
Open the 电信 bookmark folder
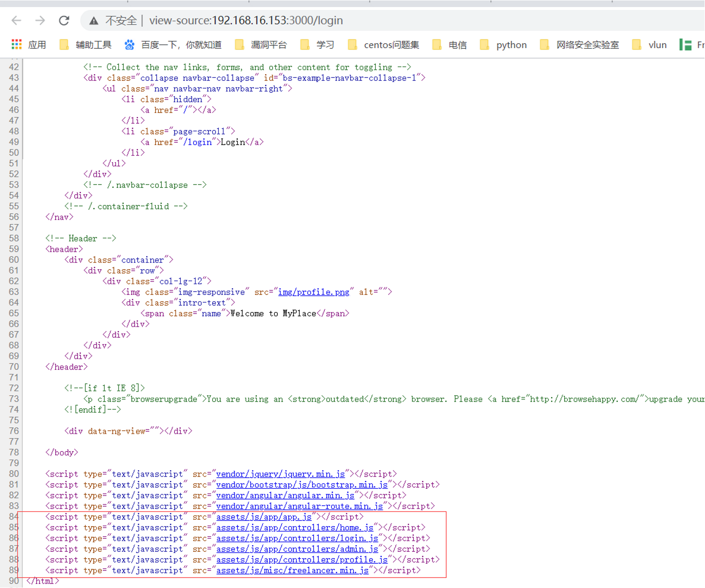click(x=450, y=45)
